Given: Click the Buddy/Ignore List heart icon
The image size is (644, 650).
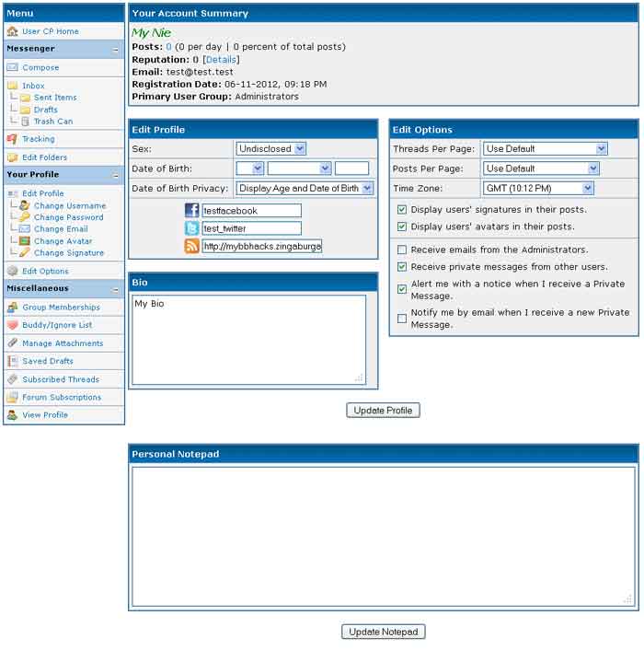Looking at the screenshot, I should point(12,325).
